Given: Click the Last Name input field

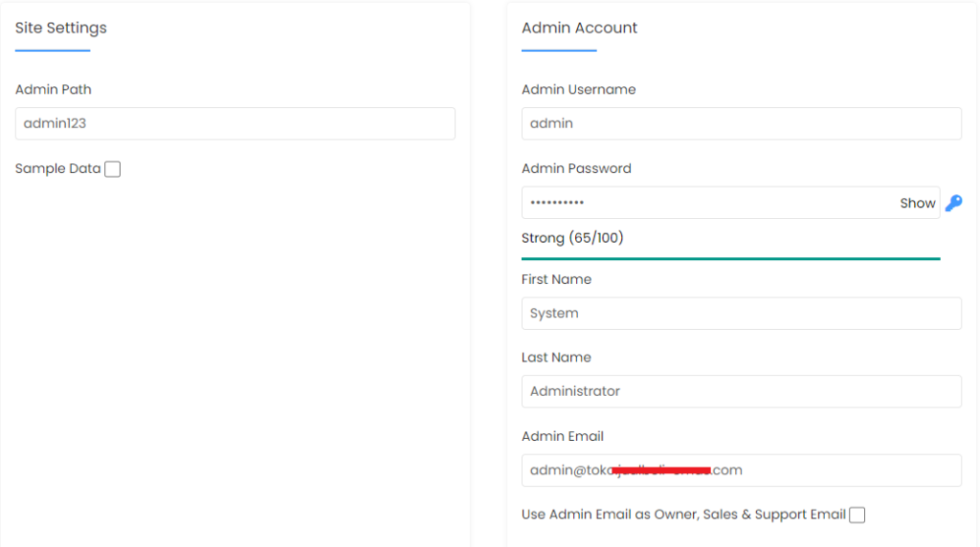Looking at the screenshot, I should tap(741, 391).
